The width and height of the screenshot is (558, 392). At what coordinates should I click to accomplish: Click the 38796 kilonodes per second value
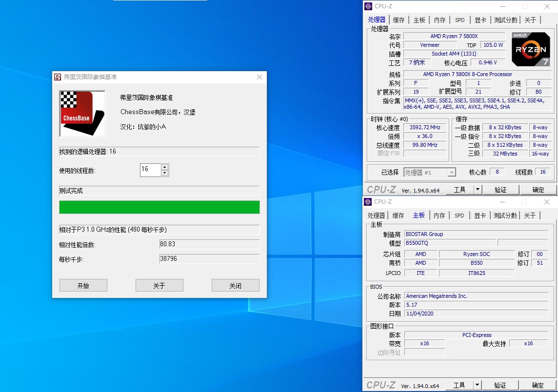coord(210,259)
